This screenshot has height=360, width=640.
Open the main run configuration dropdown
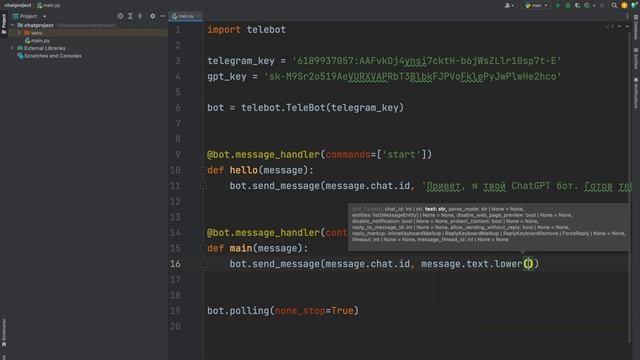pyautogui.click(x=537, y=5)
